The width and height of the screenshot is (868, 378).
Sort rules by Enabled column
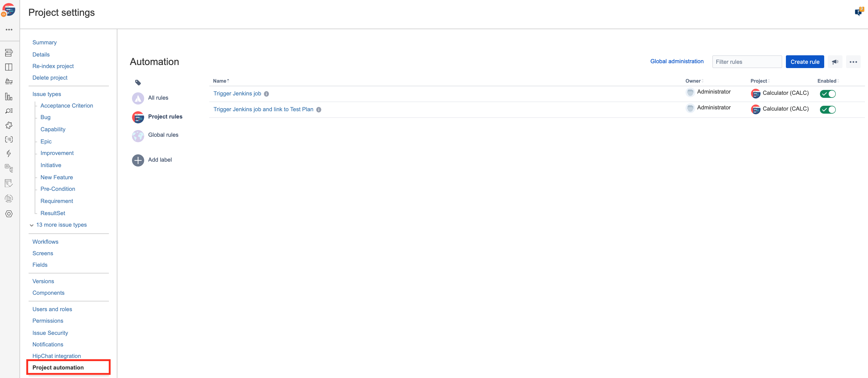(x=828, y=81)
